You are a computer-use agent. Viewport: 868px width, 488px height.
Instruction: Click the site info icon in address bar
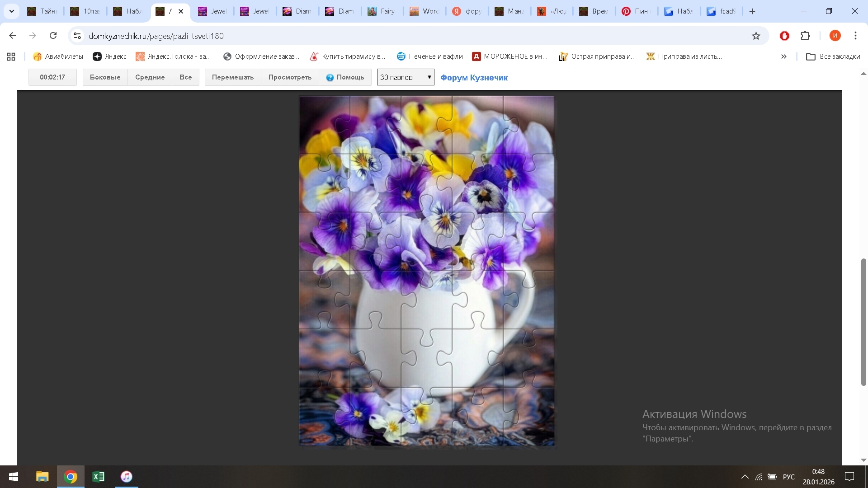[77, 36]
